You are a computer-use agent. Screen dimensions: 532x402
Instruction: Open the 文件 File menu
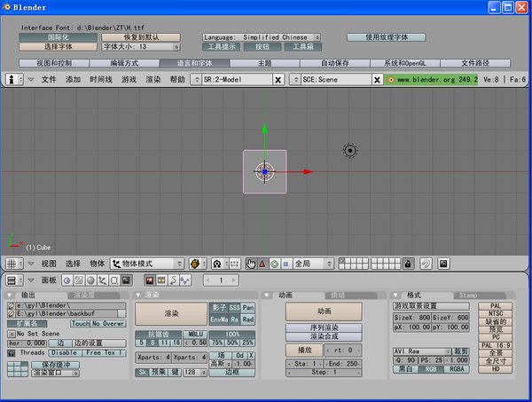(x=48, y=79)
